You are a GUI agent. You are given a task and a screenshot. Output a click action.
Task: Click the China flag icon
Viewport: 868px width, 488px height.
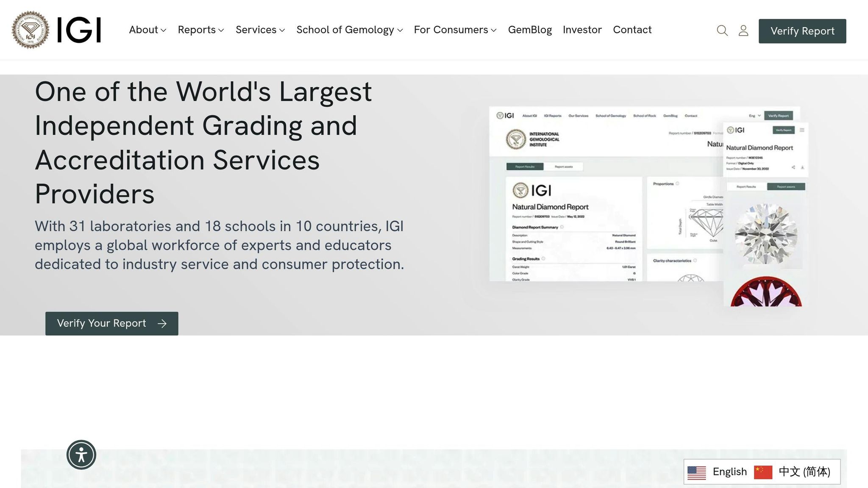click(762, 471)
